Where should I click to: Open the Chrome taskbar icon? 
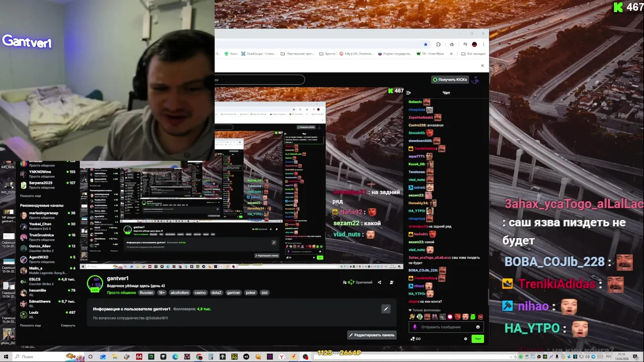[199, 357]
